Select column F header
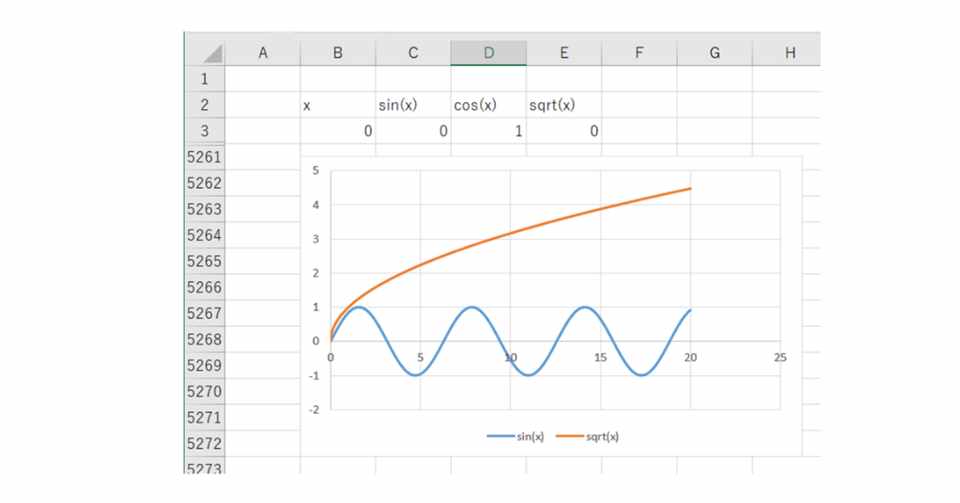Image resolution: width=960 pixels, height=503 pixels. pyautogui.click(x=638, y=54)
